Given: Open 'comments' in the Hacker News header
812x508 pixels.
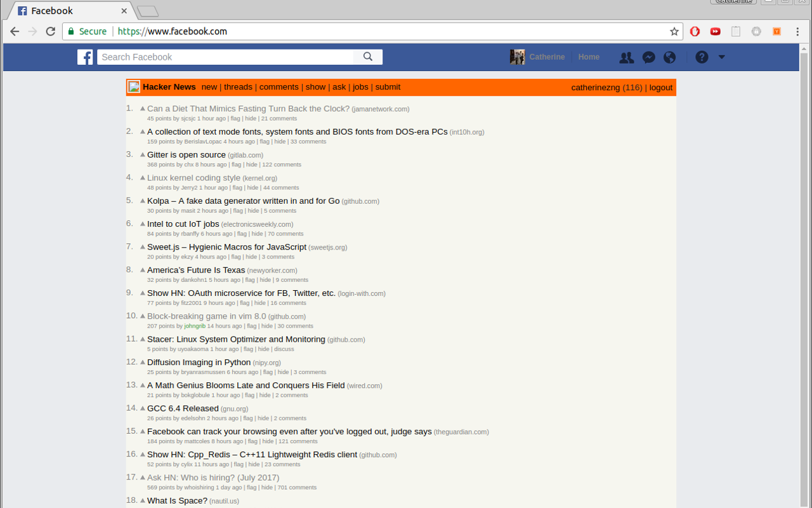Looking at the screenshot, I should point(278,87).
